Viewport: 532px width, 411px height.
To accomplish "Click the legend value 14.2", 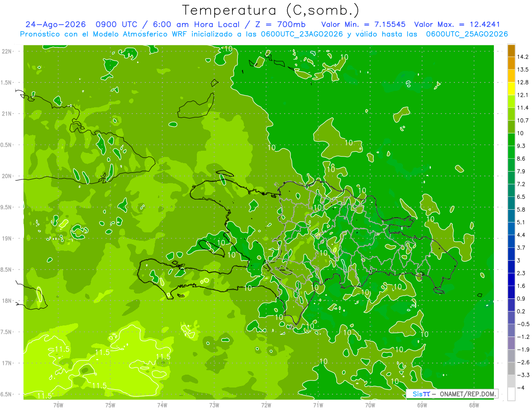I will (x=523, y=57).
